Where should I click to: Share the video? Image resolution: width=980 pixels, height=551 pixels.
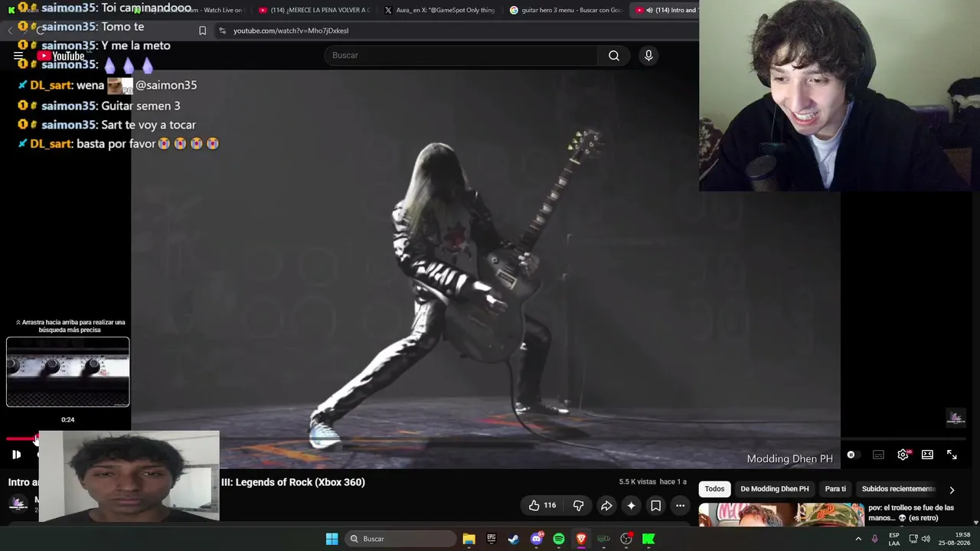[606, 505]
